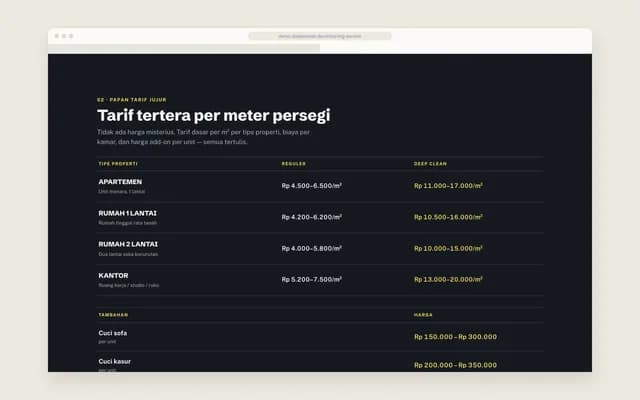The width and height of the screenshot is (640, 400).
Task: Select the 'Cuci kasur' add-on name
Action: (x=115, y=361)
